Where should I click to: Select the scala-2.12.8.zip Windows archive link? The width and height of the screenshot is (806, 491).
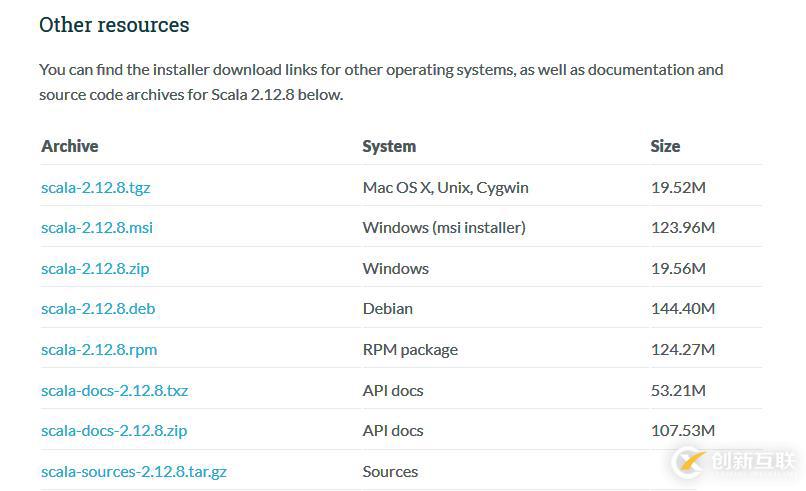tap(95, 268)
